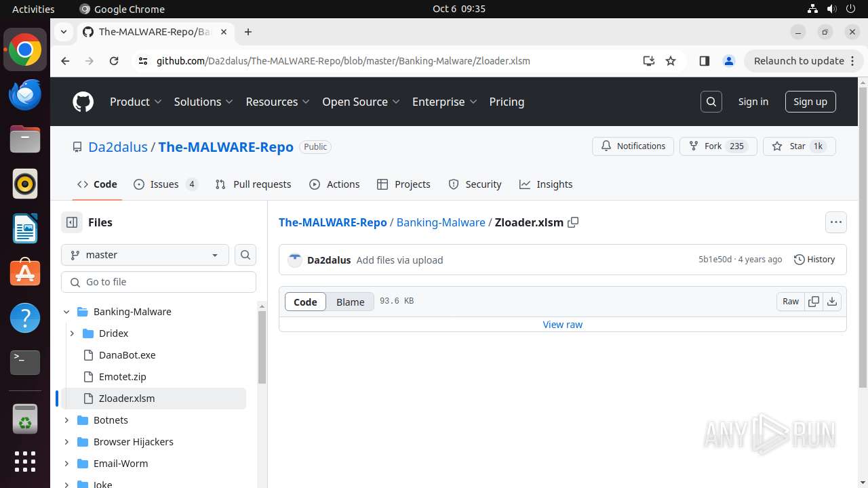Image resolution: width=868 pixels, height=488 pixels.
Task: Click the View raw link
Action: [563, 325]
